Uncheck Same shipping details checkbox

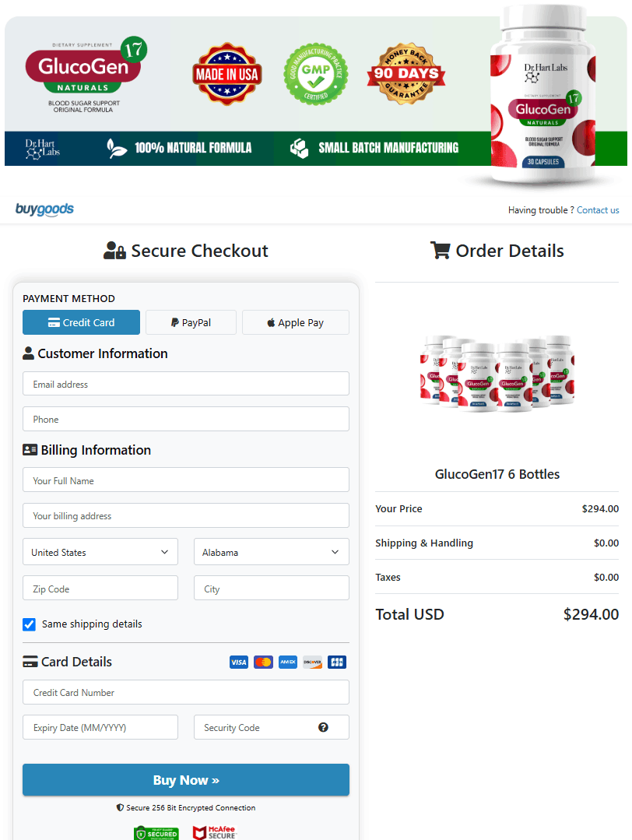pos(29,624)
